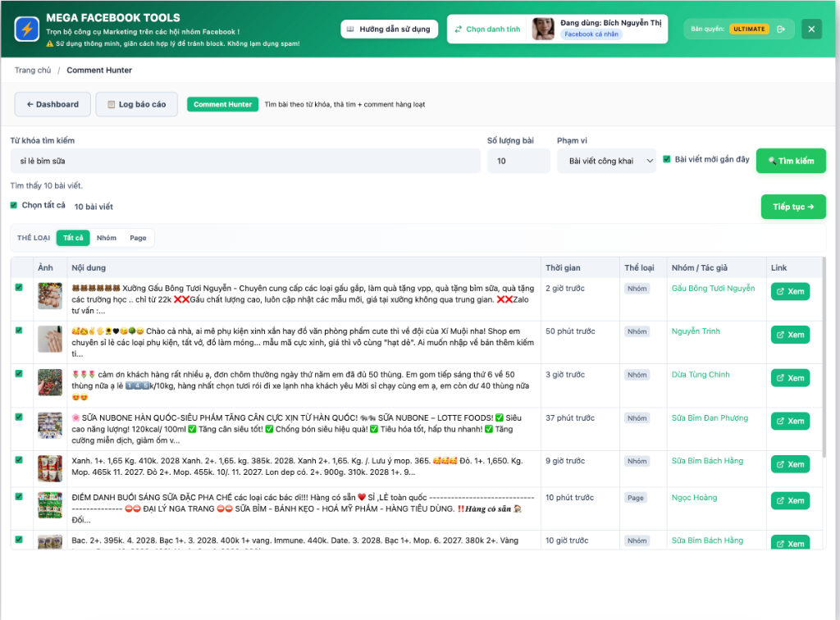The height and width of the screenshot is (620, 840).
Task: Open Sữa Bỉm Bách Hằng link, 9 giờ trước row
Action: pyautogui.click(x=707, y=461)
